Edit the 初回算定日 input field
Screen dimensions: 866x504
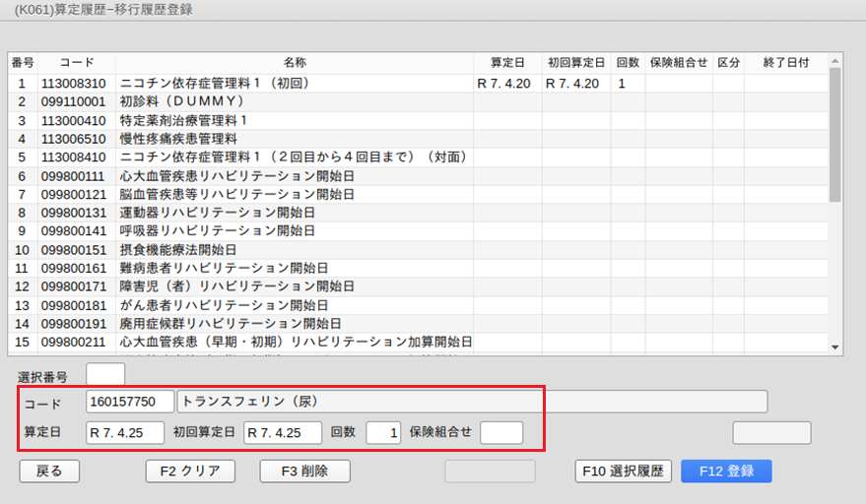tap(283, 433)
